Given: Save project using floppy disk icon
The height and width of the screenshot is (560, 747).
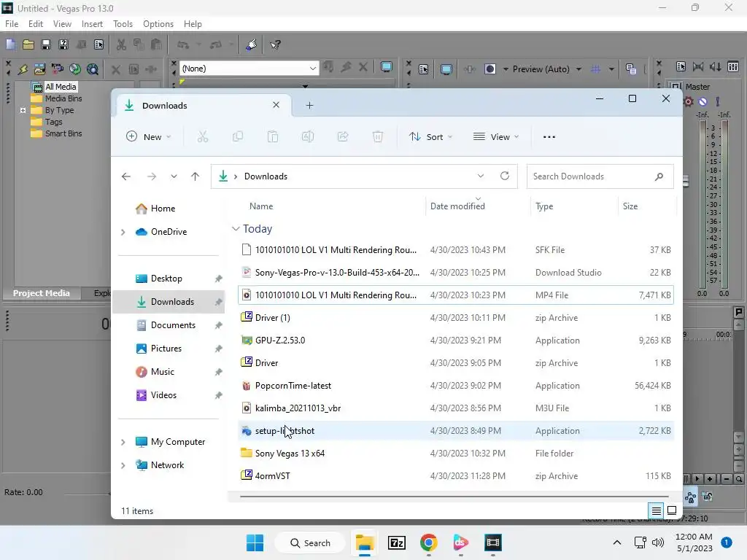Looking at the screenshot, I should coord(46,44).
